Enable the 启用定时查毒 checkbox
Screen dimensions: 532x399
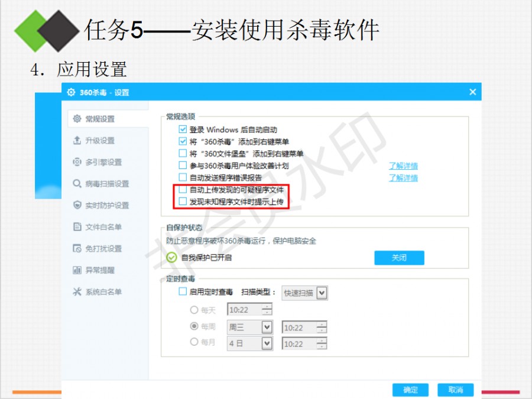[x=183, y=292]
